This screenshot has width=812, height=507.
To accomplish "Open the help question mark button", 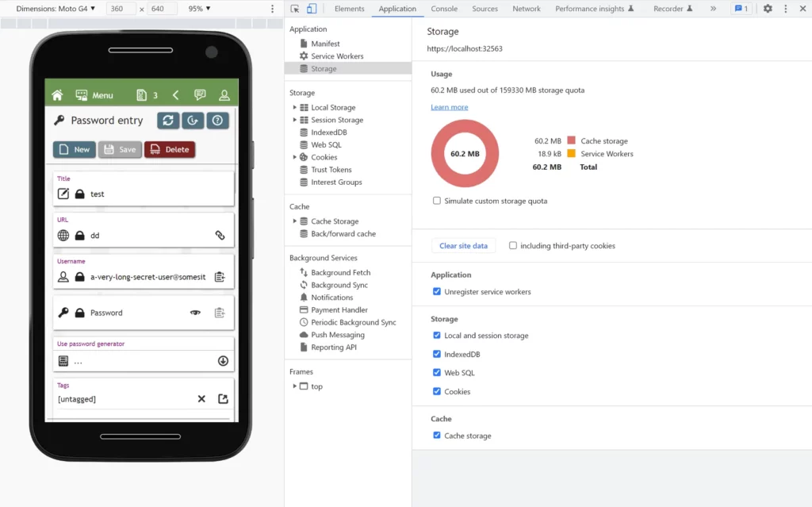I will pyautogui.click(x=217, y=121).
